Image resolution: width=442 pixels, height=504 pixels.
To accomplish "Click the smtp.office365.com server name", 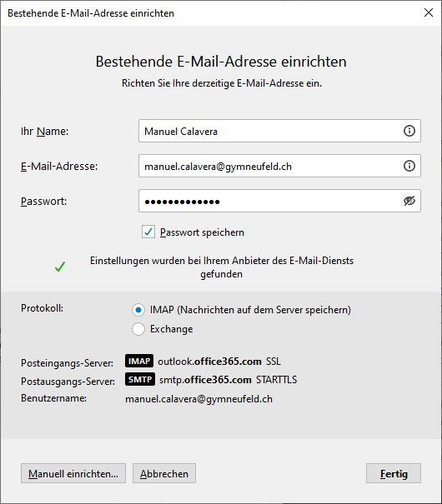I will pos(205,380).
